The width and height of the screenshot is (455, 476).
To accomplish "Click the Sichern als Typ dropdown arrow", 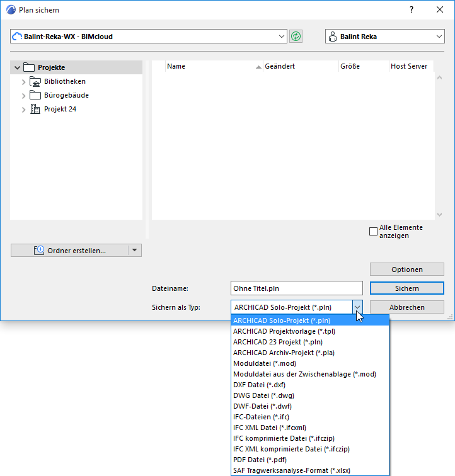I will click(357, 307).
